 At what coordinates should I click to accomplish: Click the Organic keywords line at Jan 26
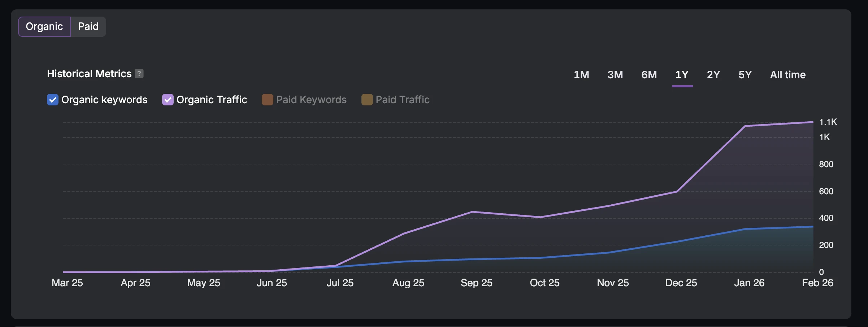tap(745, 229)
